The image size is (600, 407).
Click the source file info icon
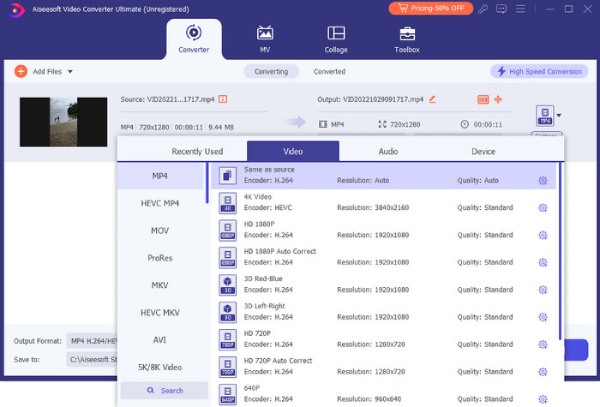[x=223, y=99]
